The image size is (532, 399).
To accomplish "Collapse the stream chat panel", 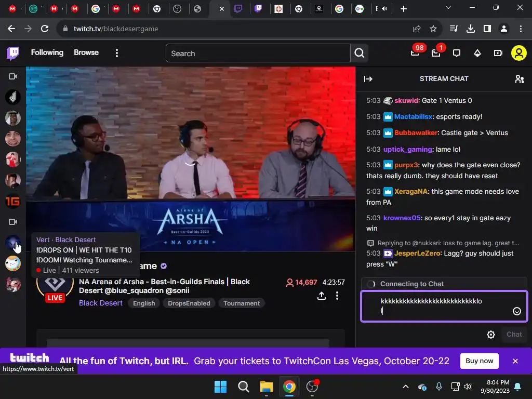I will (x=368, y=79).
